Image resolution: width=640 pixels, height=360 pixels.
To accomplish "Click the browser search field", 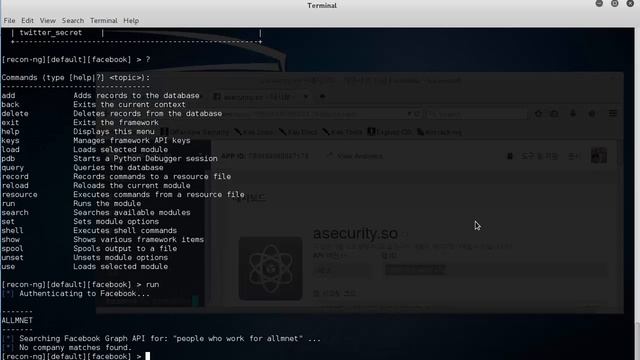I will (476, 114).
